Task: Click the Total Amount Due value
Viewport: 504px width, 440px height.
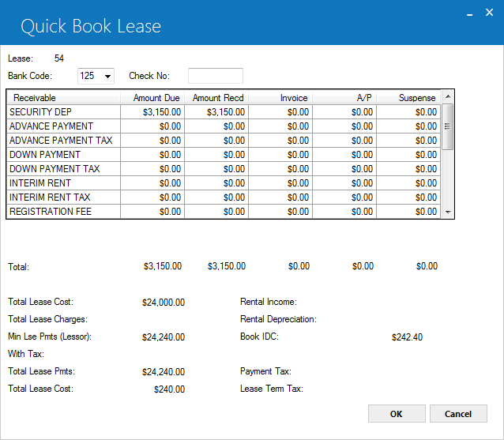Action: (x=163, y=266)
